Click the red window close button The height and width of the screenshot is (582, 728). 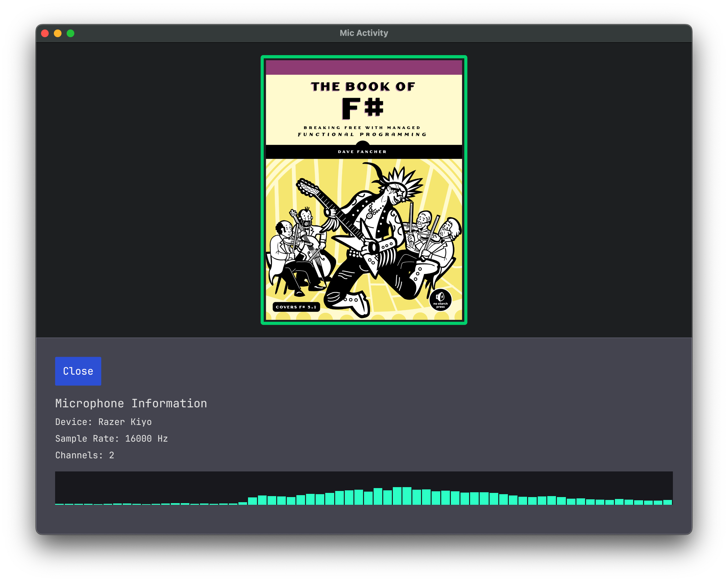point(45,33)
